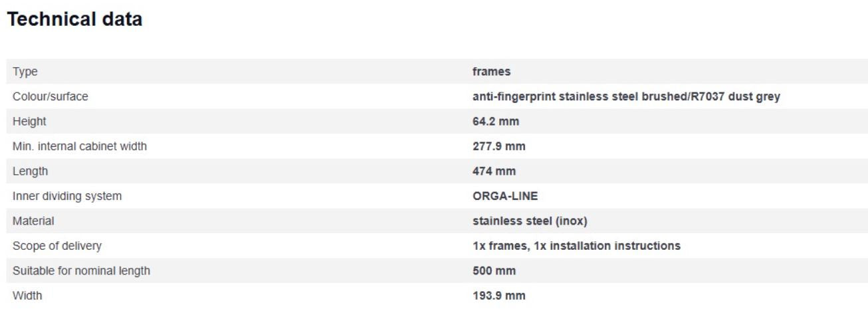Click Min. internal cabinet width label
Image resolution: width=868 pixels, height=319 pixels.
click(x=80, y=146)
